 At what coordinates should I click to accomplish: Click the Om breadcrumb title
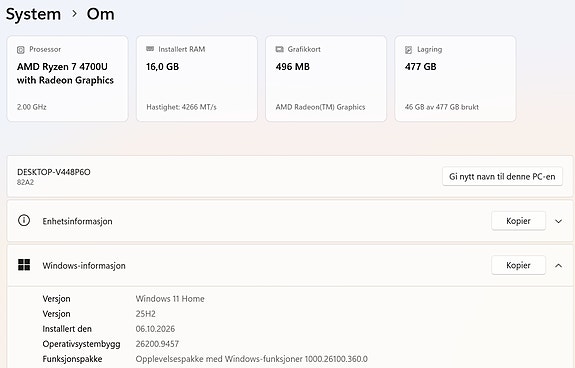[x=100, y=14]
